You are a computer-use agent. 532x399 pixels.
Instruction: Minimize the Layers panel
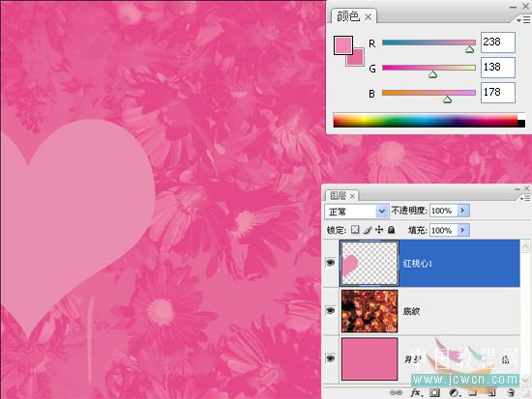(517, 188)
